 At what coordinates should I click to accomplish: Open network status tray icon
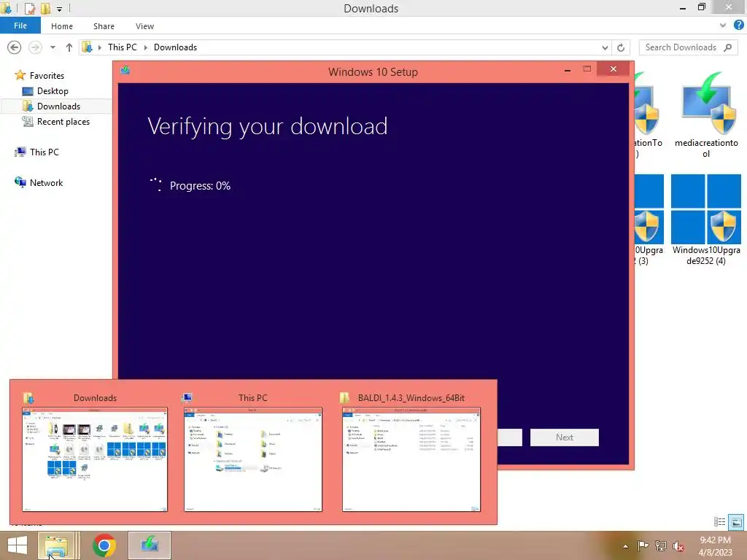coord(661,545)
